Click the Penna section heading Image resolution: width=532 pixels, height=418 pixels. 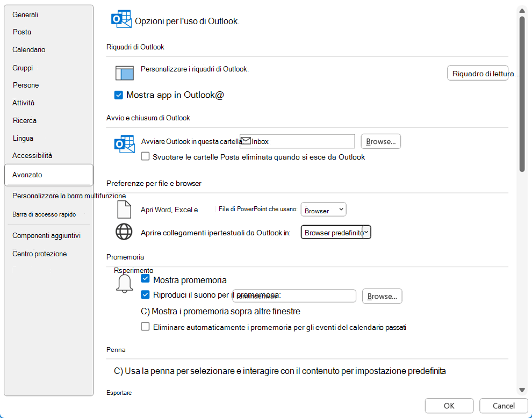[x=116, y=349]
